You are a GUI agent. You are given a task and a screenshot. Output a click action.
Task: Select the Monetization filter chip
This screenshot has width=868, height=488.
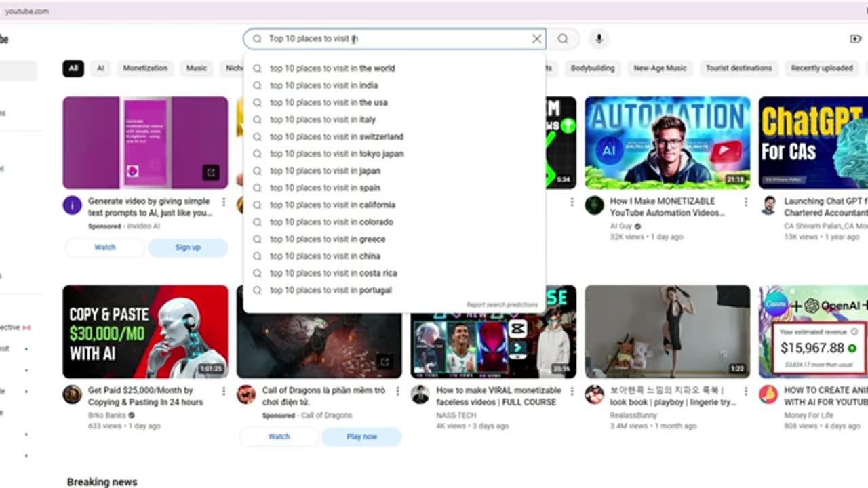(x=145, y=68)
